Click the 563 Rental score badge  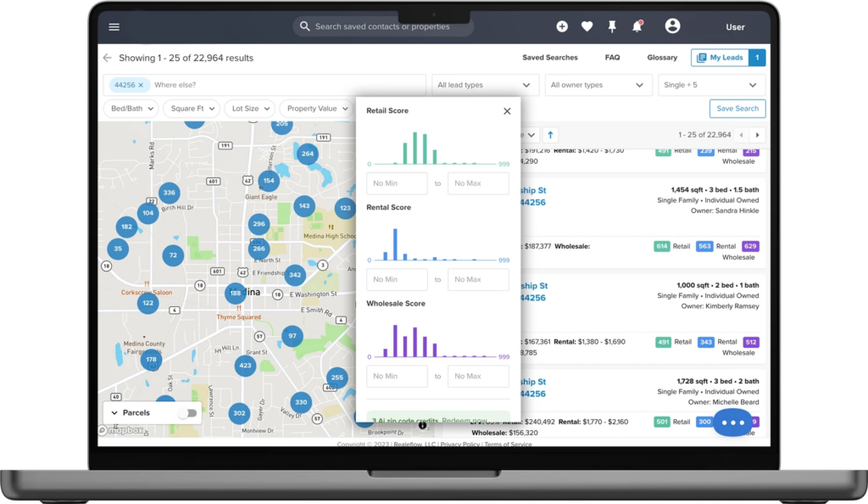tap(704, 246)
